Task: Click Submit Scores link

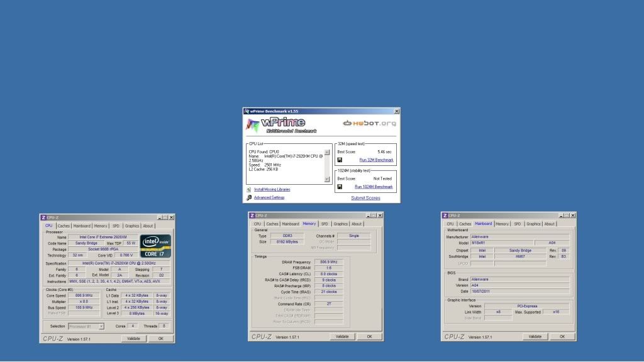Action: (365, 198)
